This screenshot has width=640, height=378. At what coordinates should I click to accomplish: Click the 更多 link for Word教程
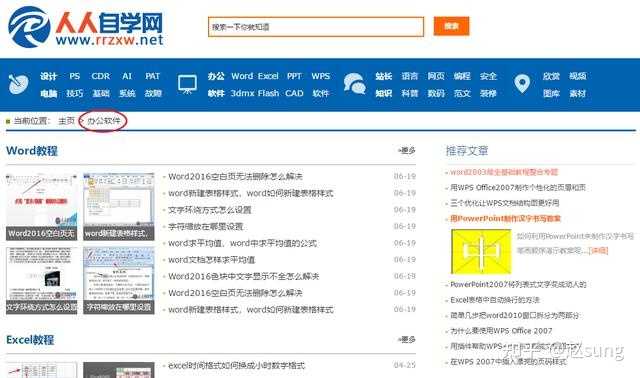click(x=407, y=151)
